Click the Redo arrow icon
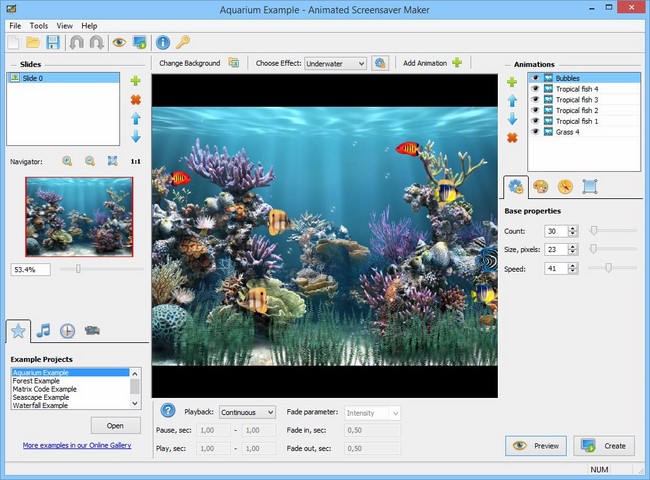The width and height of the screenshot is (650, 480). (97, 42)
